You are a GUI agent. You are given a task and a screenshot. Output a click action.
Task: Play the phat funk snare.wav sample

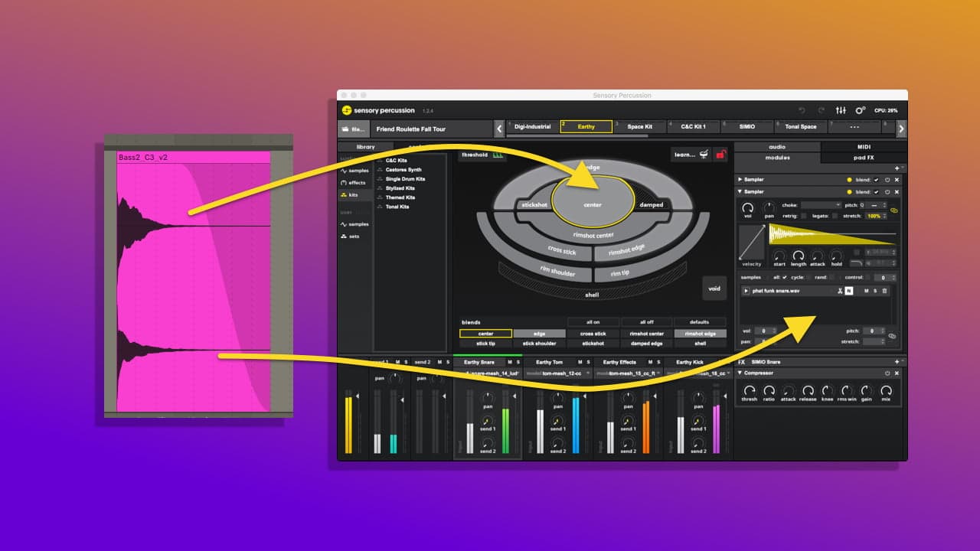click(x=746, y=291)
